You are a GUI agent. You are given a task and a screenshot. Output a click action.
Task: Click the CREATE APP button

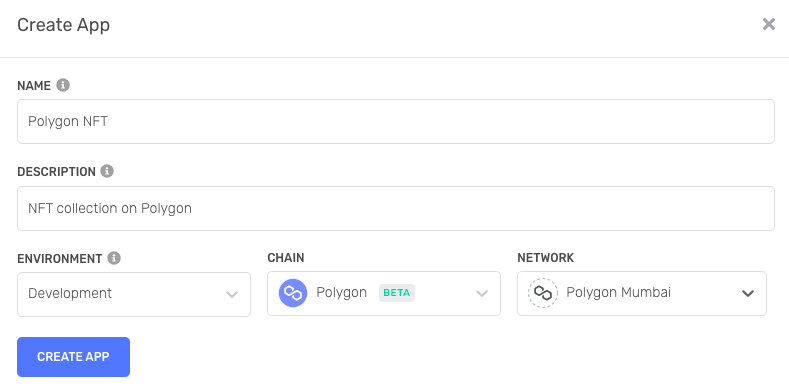tap(73, 357)
